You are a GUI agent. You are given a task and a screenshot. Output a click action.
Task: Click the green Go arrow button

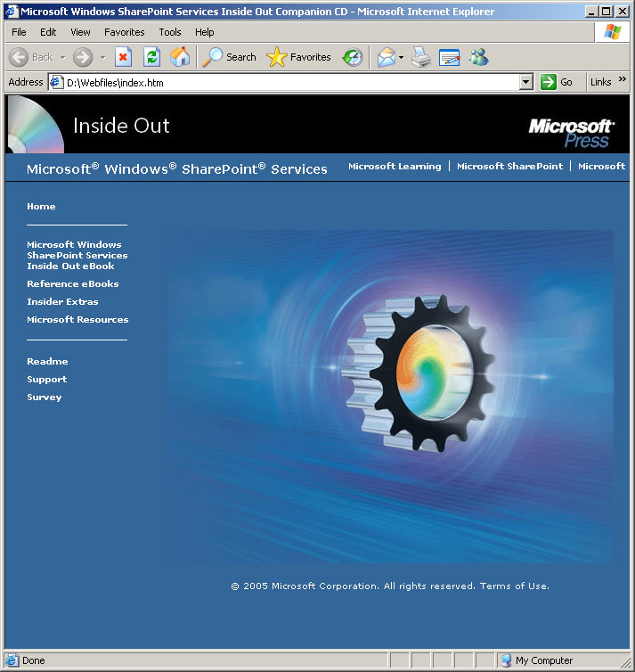click(x=548, y=82)
